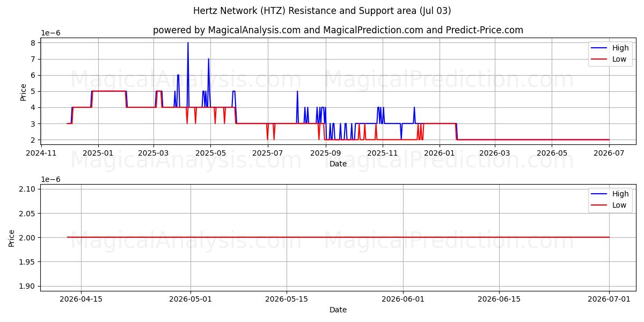Click the '2024-11' tick label

[42, 153]
